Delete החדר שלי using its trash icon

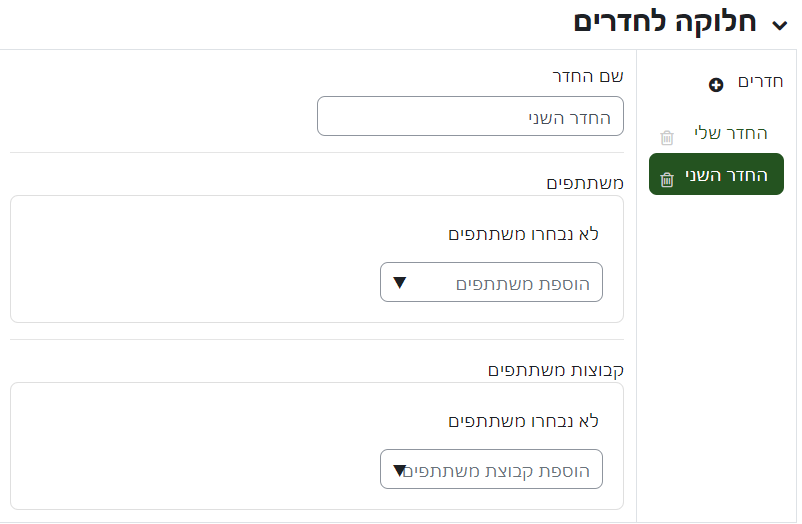pyautogui.click(x=667, y=138)
